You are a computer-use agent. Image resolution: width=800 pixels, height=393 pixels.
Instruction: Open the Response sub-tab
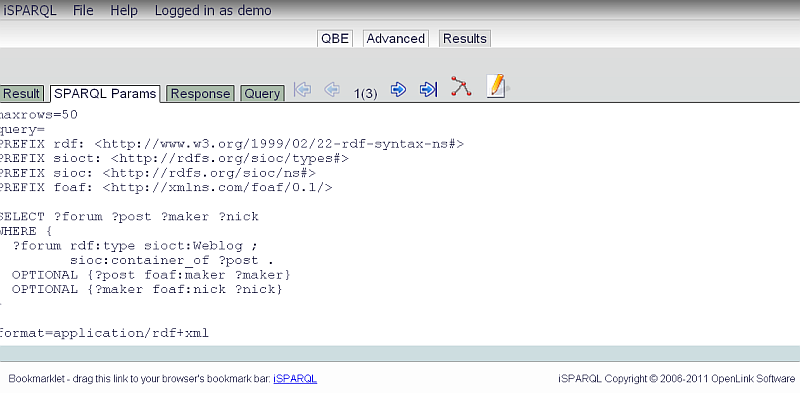click(201, 93)
